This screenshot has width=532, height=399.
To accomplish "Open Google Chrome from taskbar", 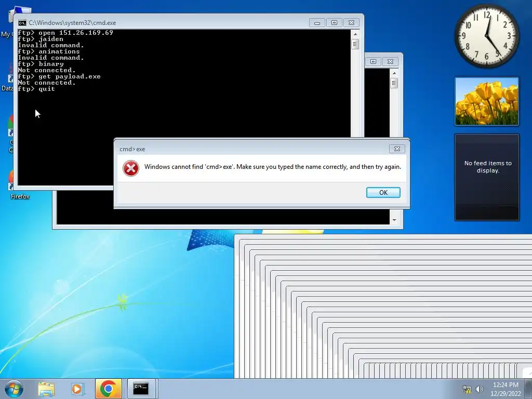I will tap(109, 389).
